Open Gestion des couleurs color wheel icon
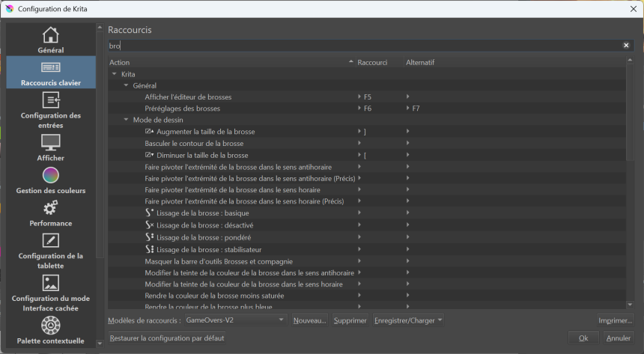 [50, 176]
